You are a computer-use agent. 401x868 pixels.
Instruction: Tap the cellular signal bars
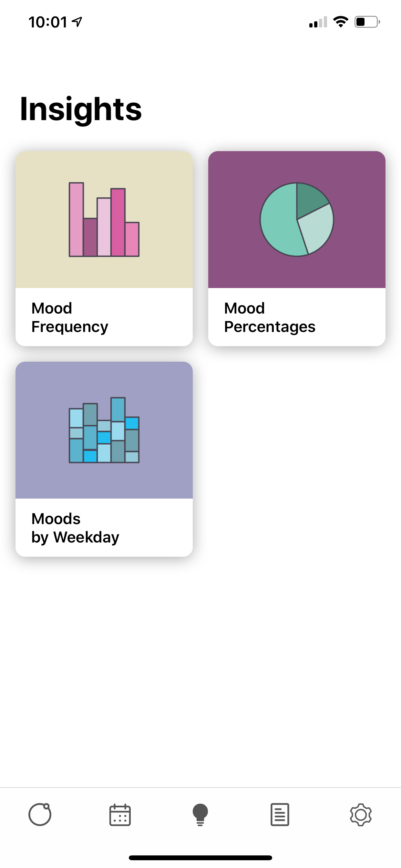(x=318, y=22)
